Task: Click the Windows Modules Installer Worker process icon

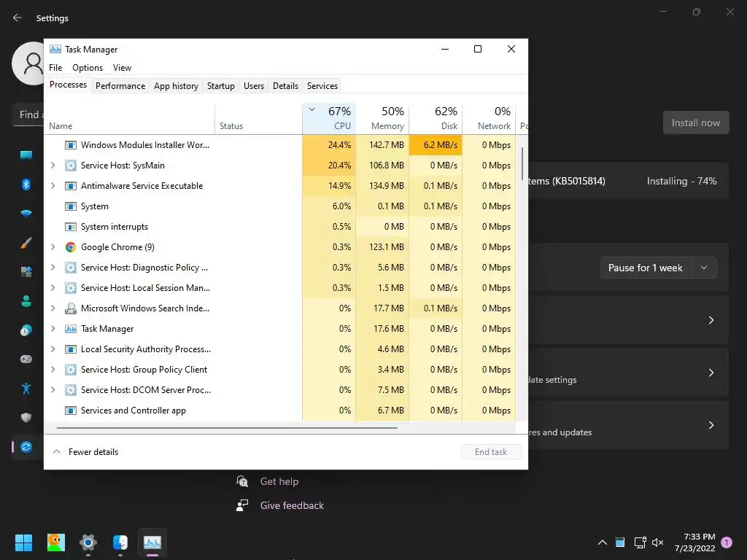Action: click(x=71, y=145)
